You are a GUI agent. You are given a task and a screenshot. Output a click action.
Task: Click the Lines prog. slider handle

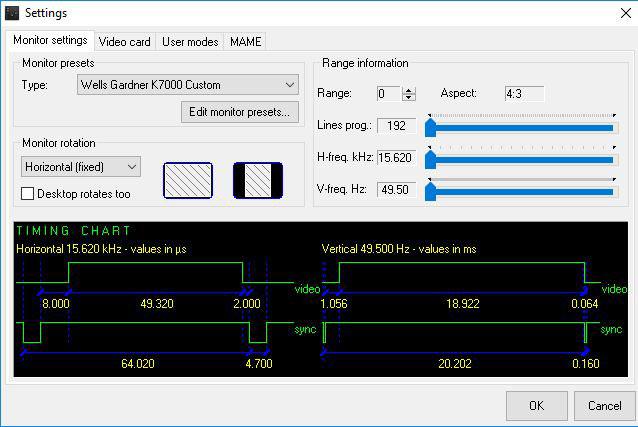pos(430,127)
